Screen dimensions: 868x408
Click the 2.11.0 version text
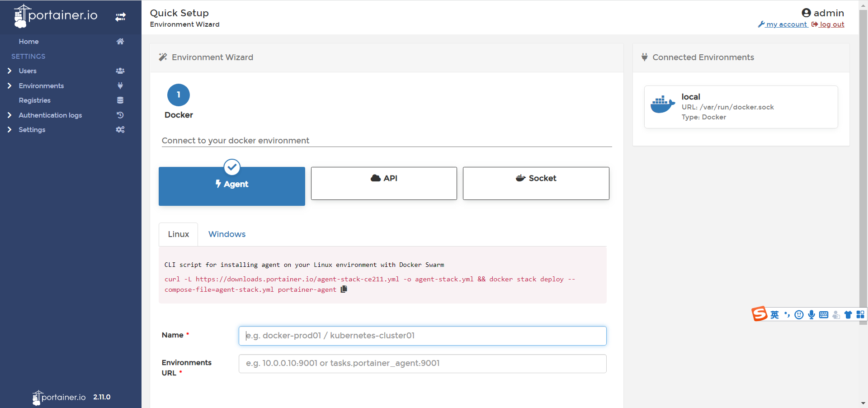(102, 397)
